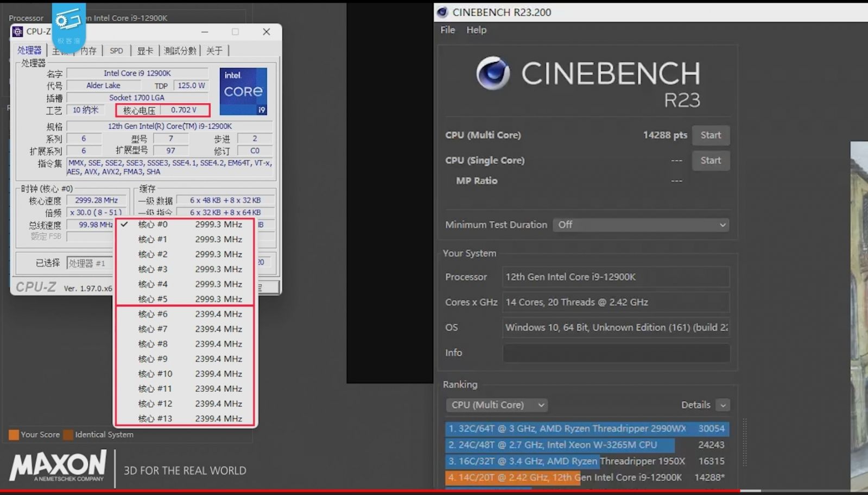
Task: Click the Socket 1700 LGA field
Action: click(137, 98)
